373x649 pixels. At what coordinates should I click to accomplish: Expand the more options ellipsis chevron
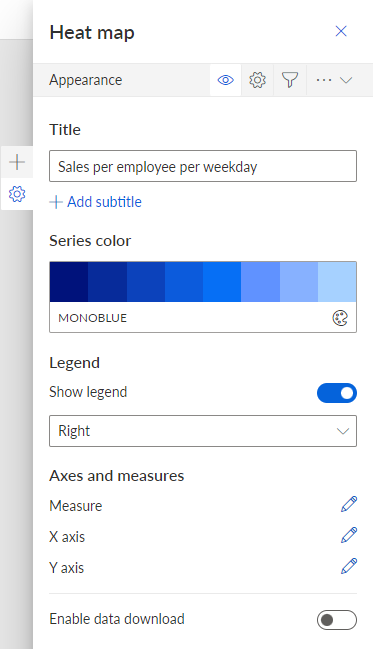coord(334,80)
